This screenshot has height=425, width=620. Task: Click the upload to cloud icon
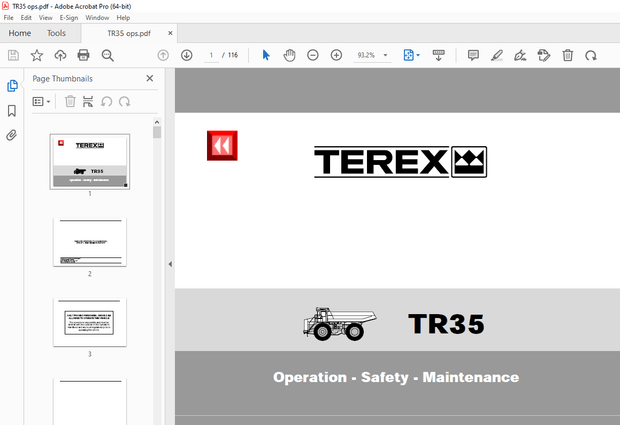pyautogui.click(x=60, y=55)
